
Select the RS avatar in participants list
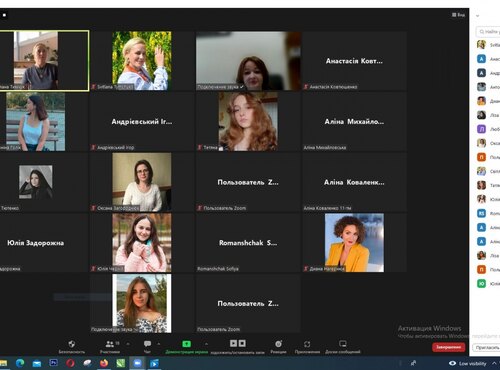pyautogui.click(x=481, y=213)
